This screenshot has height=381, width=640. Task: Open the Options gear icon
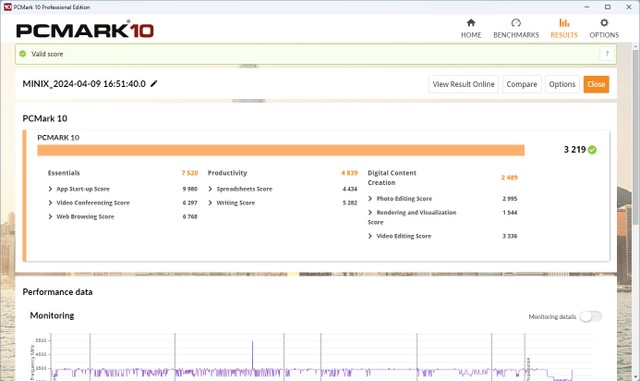tap(604, 23)
